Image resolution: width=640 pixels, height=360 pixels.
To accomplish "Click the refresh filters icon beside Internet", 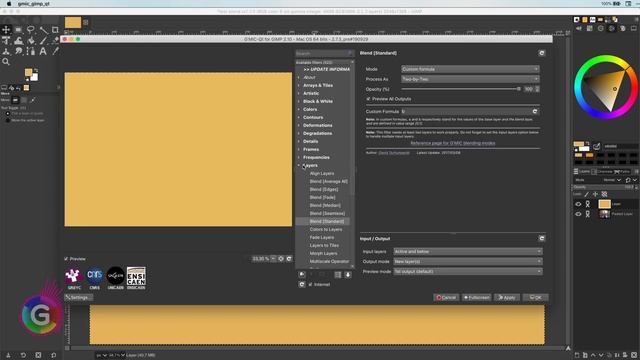I will [x=302, y=284].
